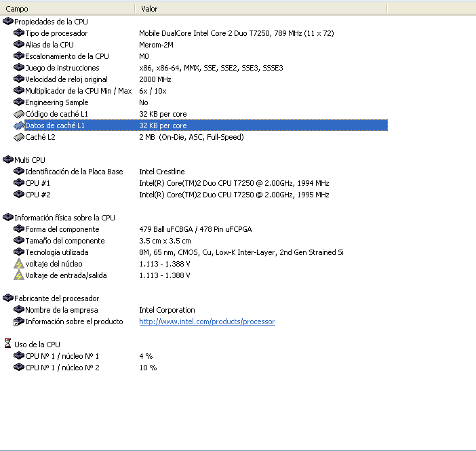Click the Forma del componente icon
The height and width of the screenshot is (451, 476).
pyautogui.click(x=19, y=229)
